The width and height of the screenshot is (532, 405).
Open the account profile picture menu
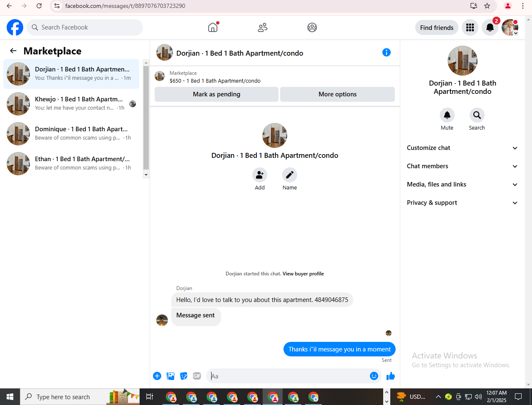coord(510,27)
